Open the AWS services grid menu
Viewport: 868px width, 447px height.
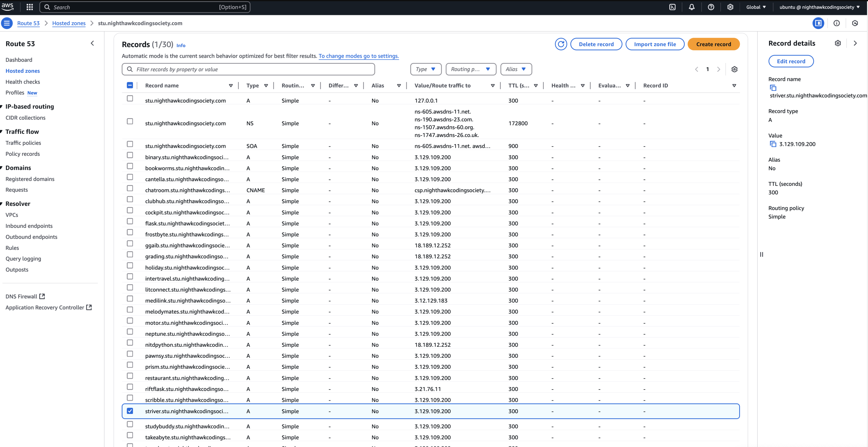29,7
